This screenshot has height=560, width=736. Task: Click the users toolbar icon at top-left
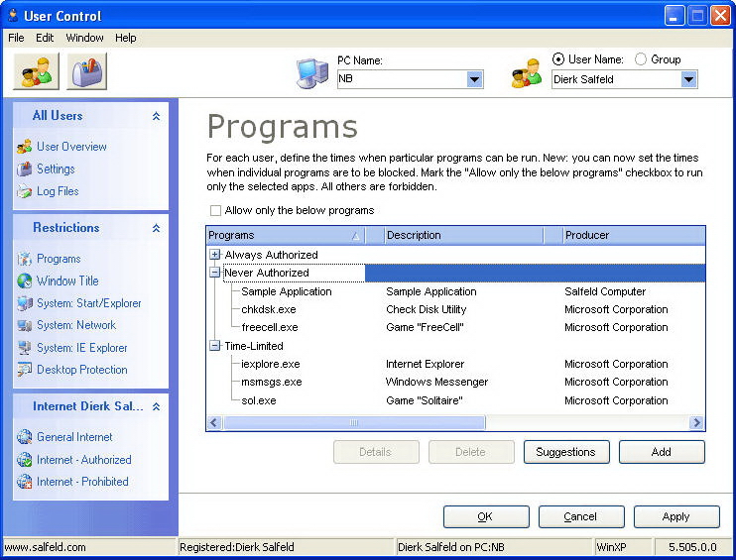pos(37,71)
